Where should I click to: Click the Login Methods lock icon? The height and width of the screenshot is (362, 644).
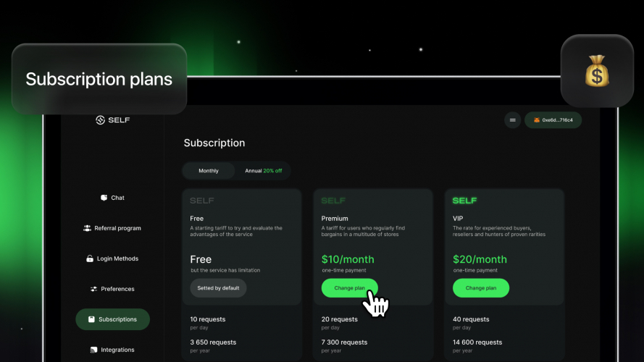(x=90, y=258)
